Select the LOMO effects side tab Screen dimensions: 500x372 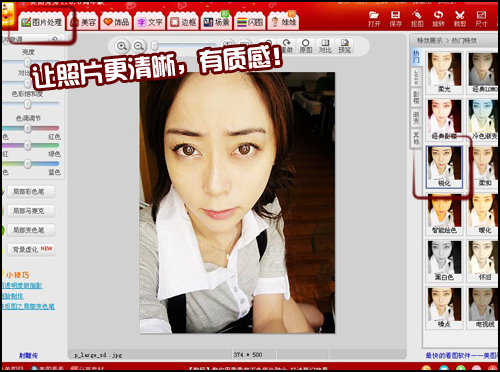[x=416, y=77]
